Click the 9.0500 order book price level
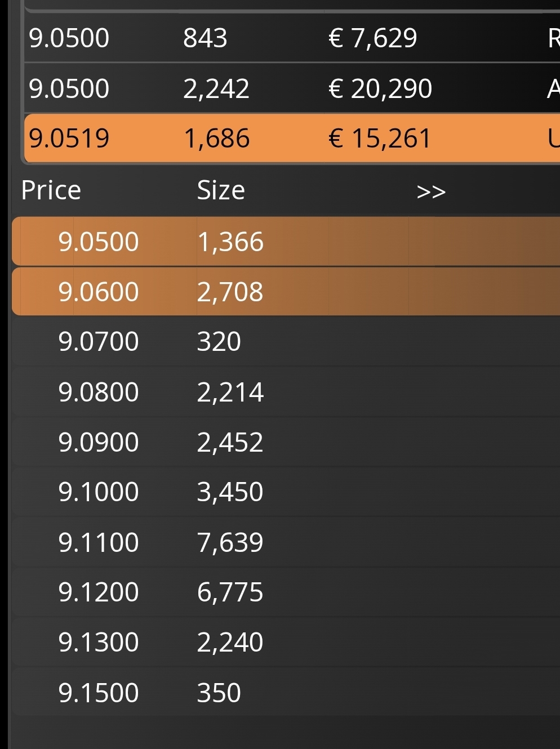The image size is (560, 749). click(99, 242)
